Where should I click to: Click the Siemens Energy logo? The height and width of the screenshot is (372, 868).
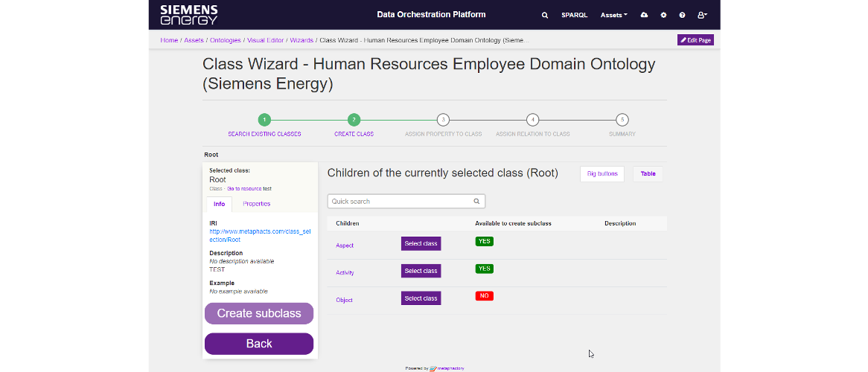point(189,14)
